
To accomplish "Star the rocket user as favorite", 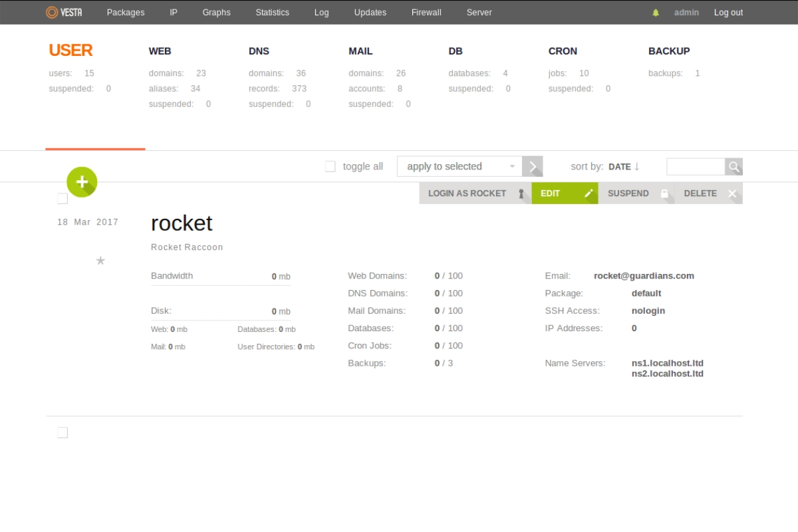I will pyautogui.click(x=100, y=261).
